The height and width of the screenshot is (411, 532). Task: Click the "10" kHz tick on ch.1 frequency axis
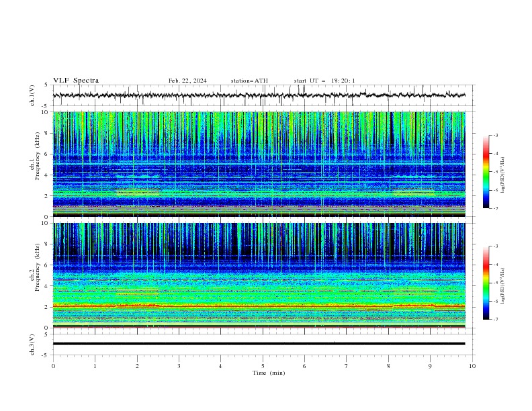46,112
